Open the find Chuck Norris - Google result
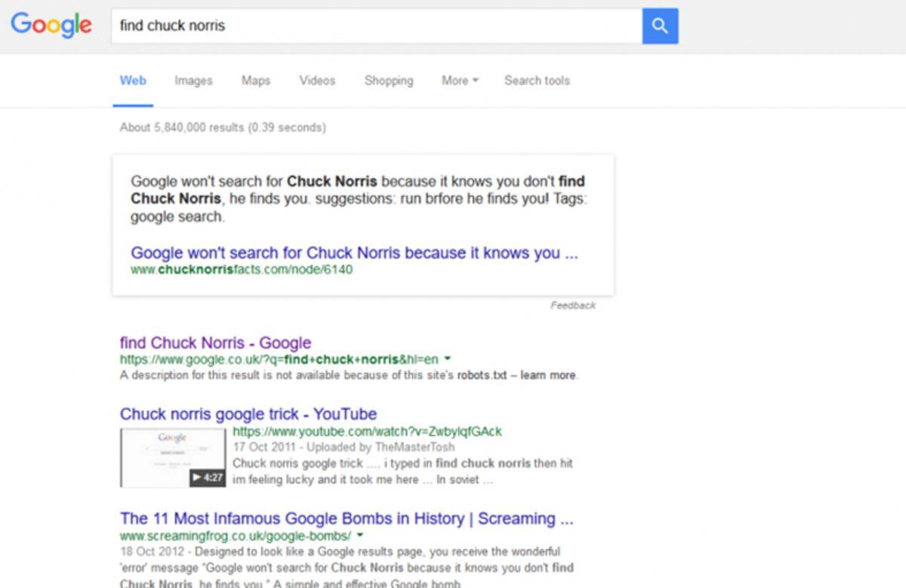 pos(215,343)
